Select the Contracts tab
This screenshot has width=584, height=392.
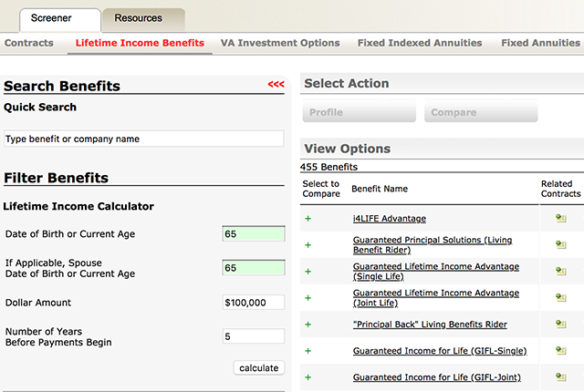tap(29, 43)
